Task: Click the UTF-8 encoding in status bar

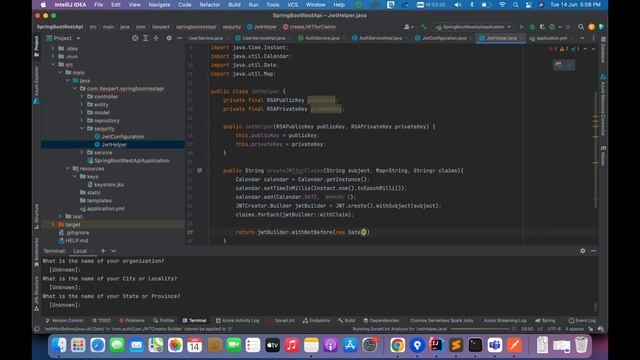Action: [x=554, y=329]
